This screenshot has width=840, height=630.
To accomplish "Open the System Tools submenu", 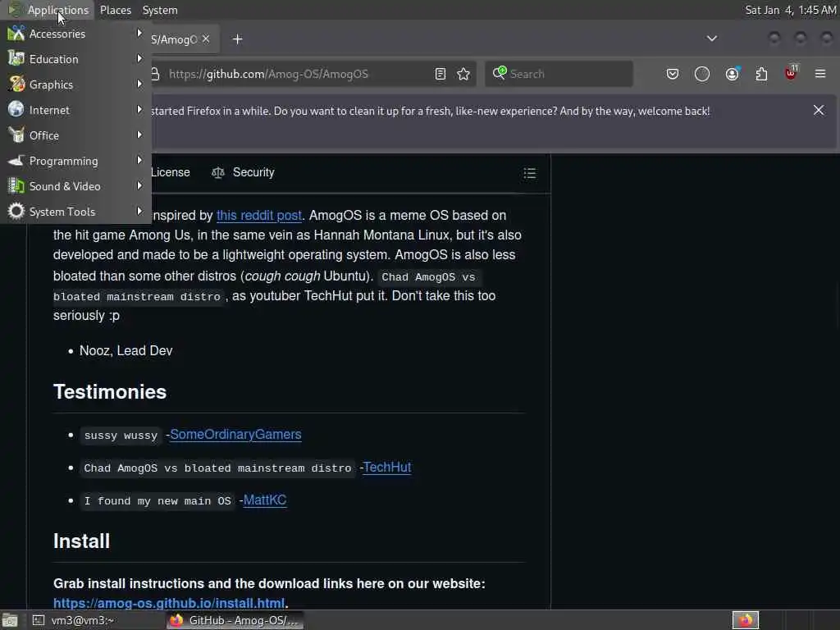I will click(x=75, y=212).
